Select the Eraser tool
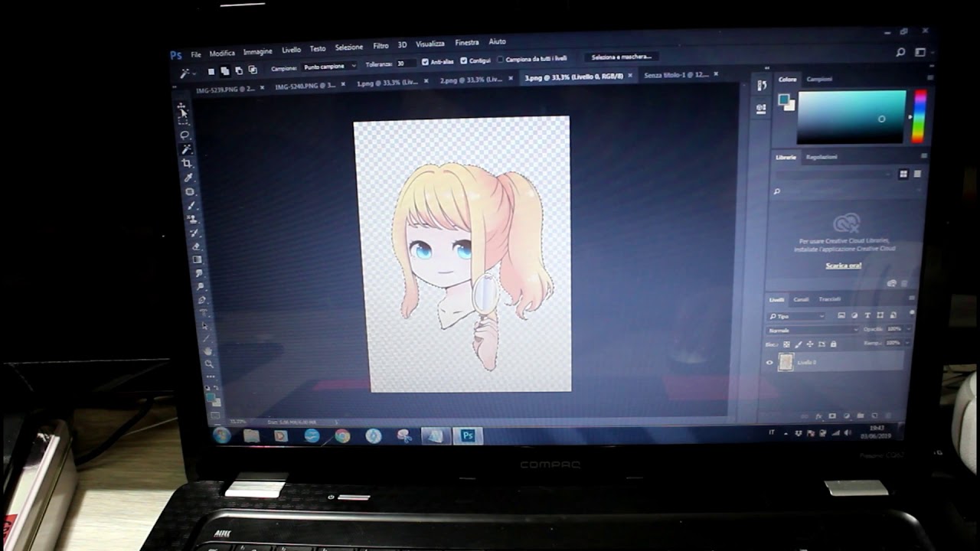The width and height of the screenshot is (980, 551). (196, 246)
